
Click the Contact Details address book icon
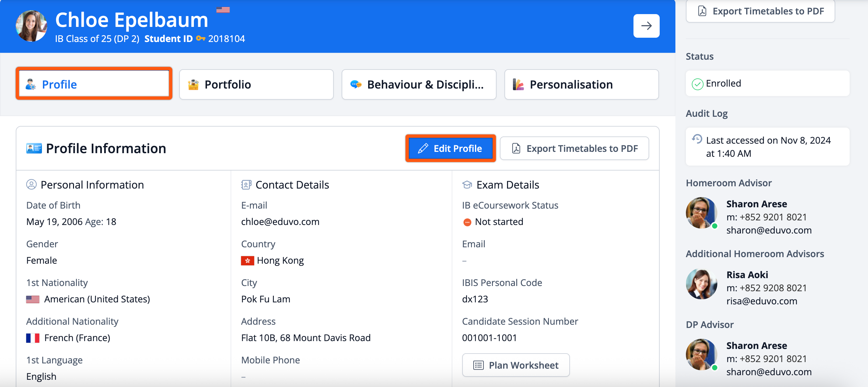(246, 185)
